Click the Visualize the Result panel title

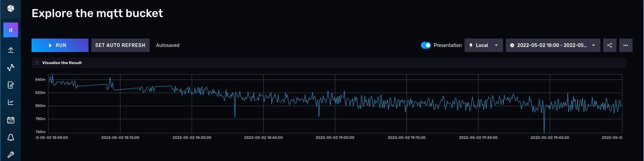click(x=62, y=63)
